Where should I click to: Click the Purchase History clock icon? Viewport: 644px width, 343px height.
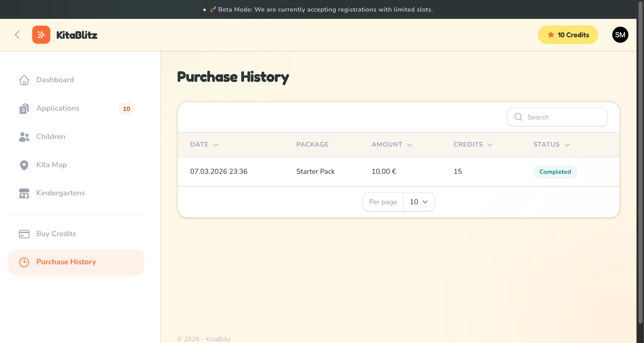(x=24, y=262)
